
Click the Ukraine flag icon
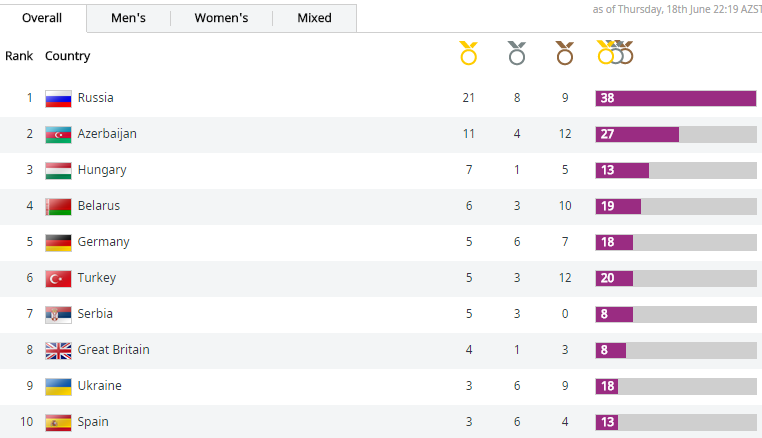(x=58, y=386)
